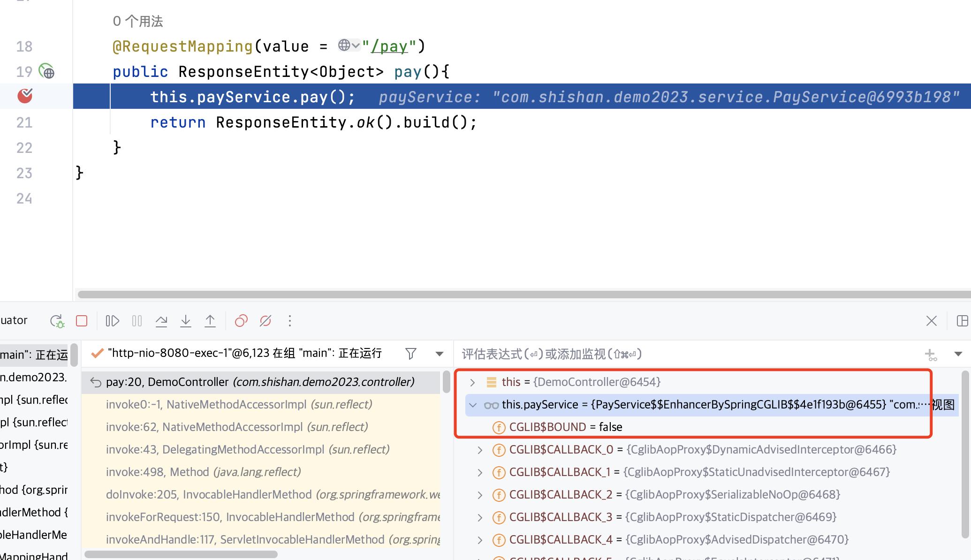Select the http-nio-8080-exec-1 thread dropdown

click(439, 354)
